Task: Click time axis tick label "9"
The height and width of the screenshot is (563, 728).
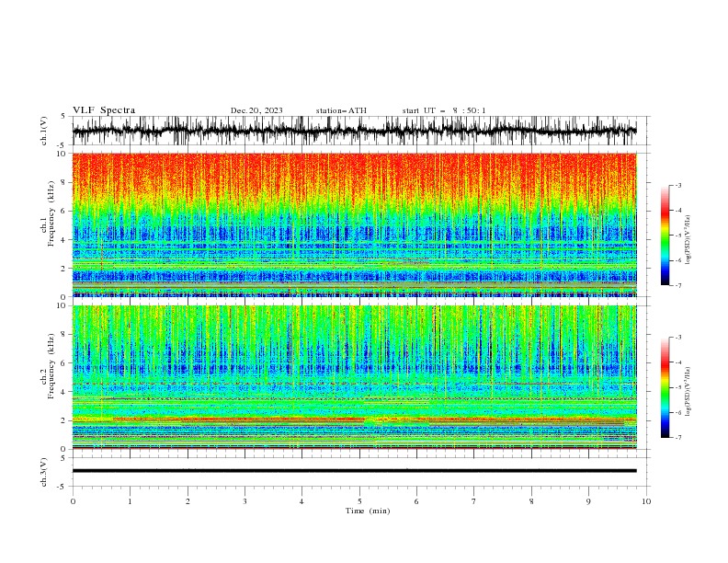Action: click(x=588, y=501)
